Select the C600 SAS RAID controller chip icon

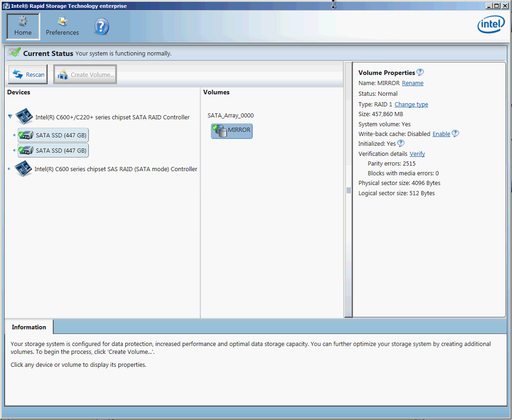[x=23, y=168]
